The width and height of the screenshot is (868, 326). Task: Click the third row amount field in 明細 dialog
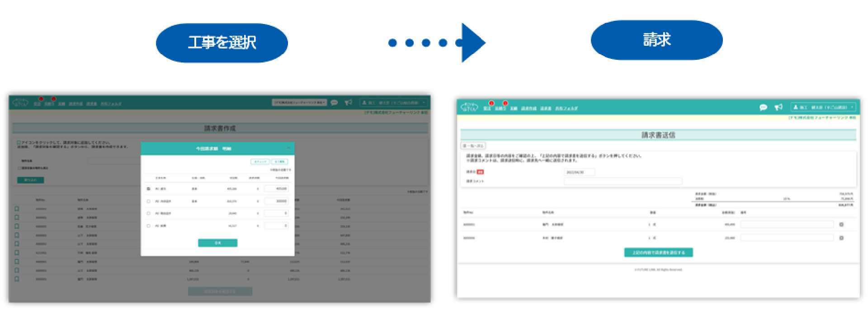[276, 213]
